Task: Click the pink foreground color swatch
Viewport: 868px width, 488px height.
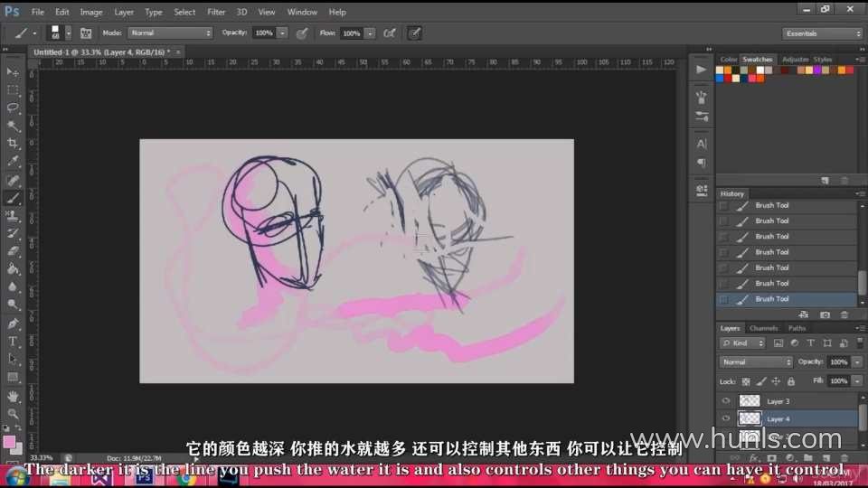Action: (10, 442)
